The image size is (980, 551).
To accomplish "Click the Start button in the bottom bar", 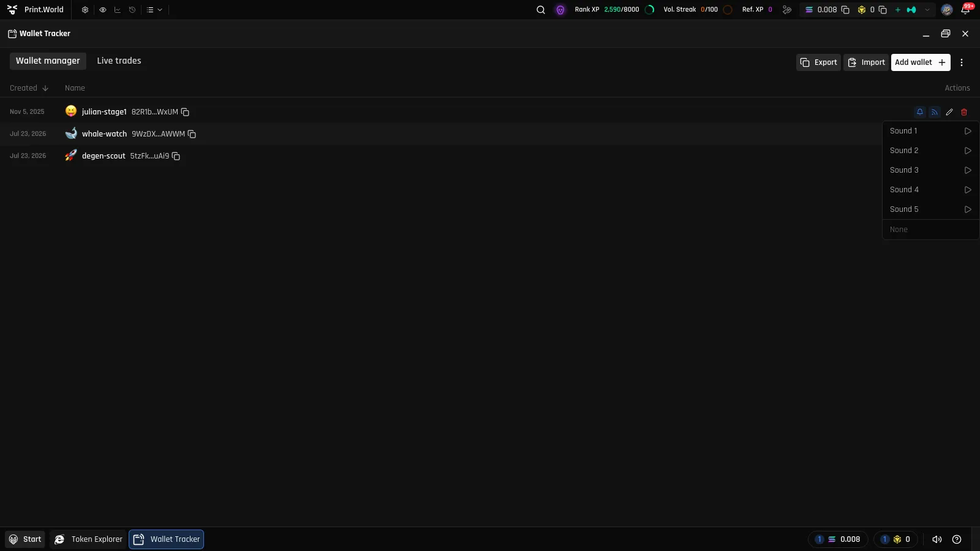I will point(25,539).
